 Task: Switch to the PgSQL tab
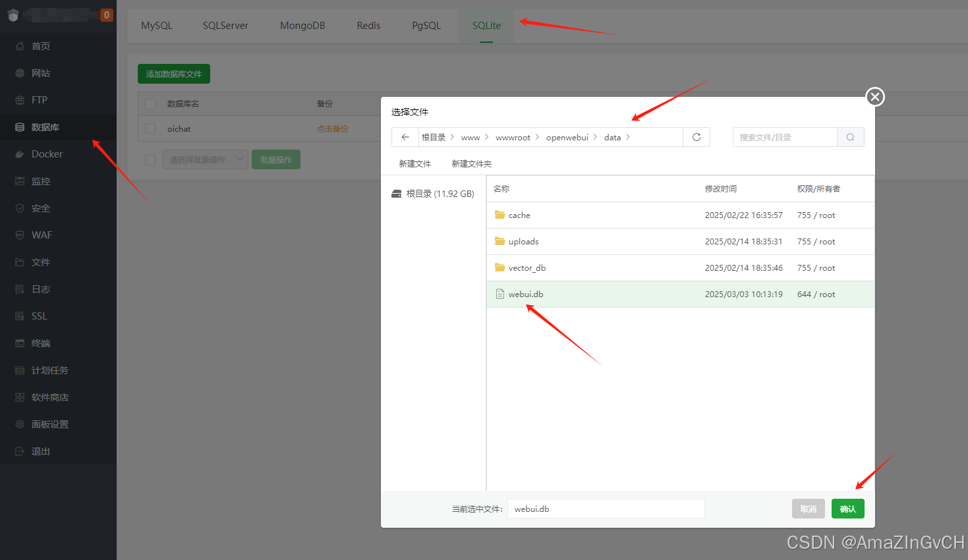click(426, 26)
